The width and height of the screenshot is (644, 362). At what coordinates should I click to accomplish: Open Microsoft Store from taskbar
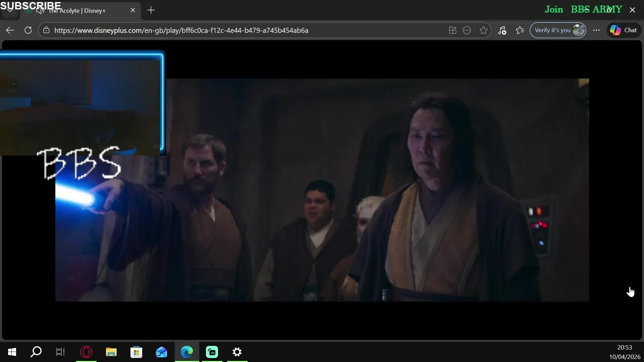(x=136, y=352)
